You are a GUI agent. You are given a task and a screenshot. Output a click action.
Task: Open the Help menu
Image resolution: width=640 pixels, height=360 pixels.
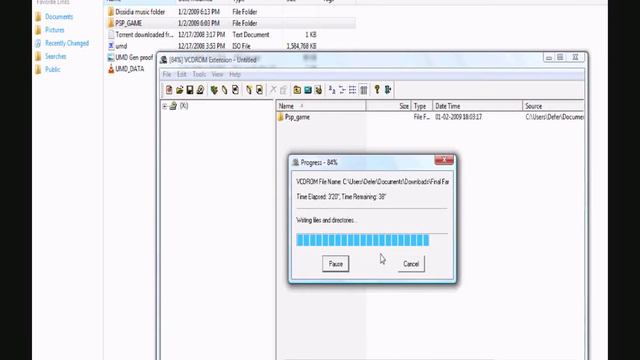click(235, 74)
